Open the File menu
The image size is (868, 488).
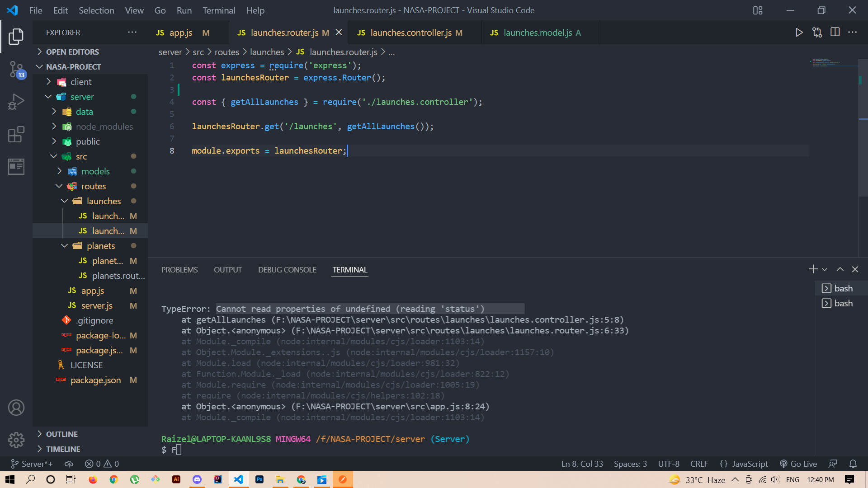pos(36,10)
